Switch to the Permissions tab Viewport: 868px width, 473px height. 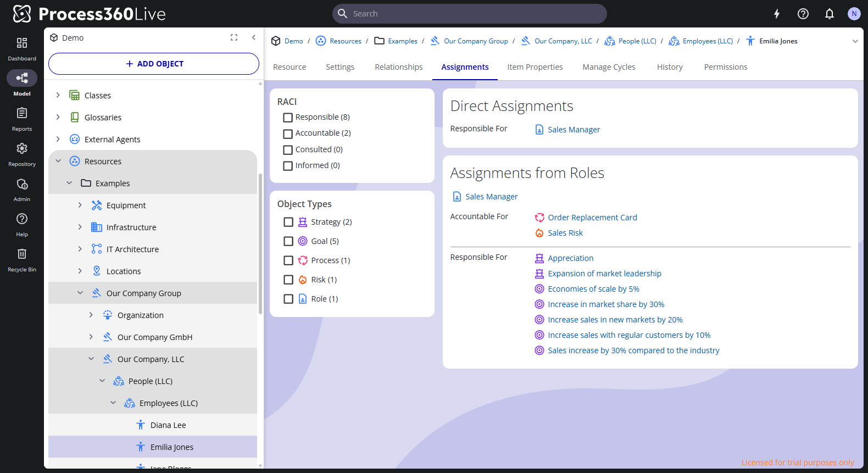click(726, 67)
